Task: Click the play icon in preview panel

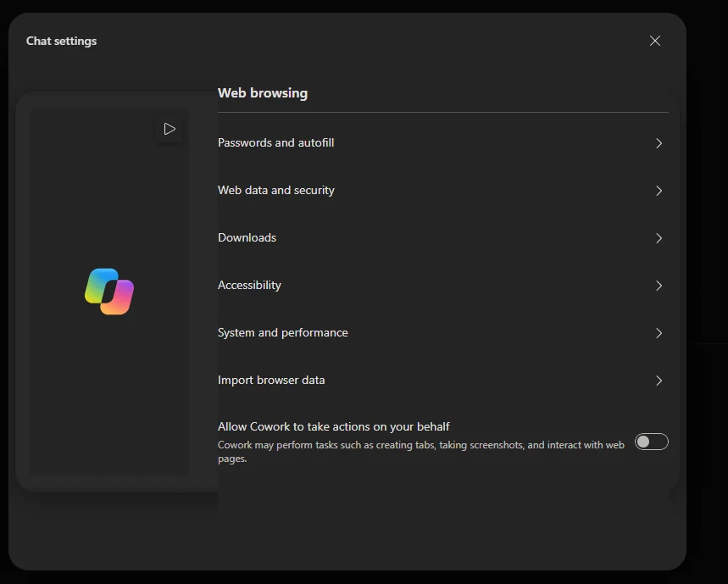Action: [169, 129]
